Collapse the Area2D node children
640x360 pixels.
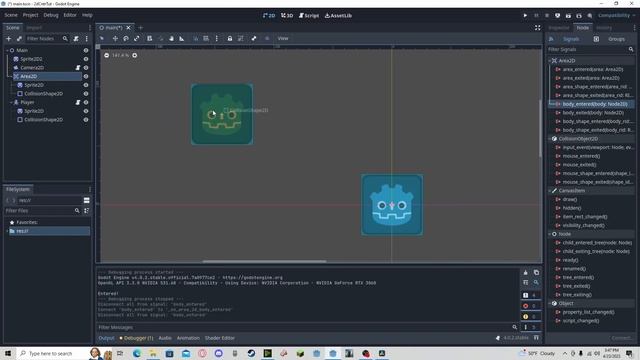tap(11, 76)
